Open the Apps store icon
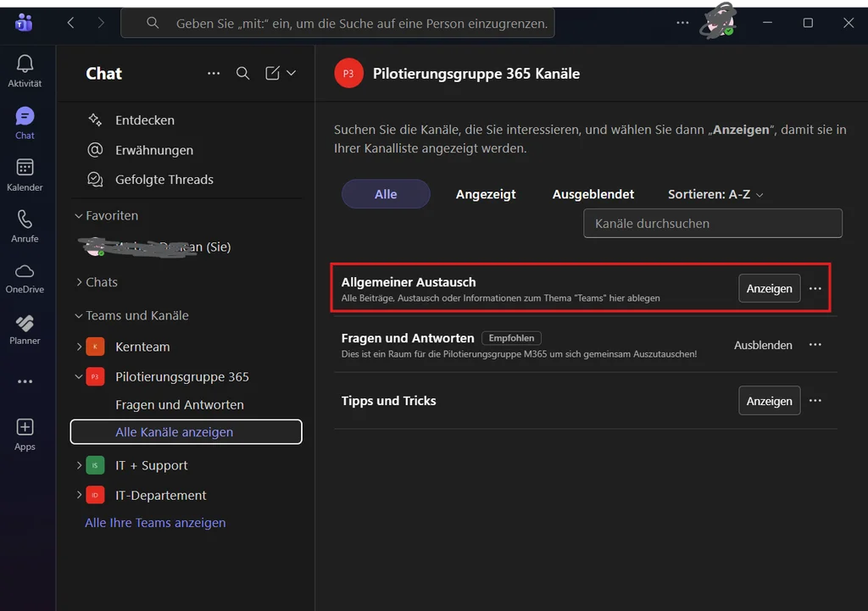The image size is (868, 611). click(x=25, y=427)
